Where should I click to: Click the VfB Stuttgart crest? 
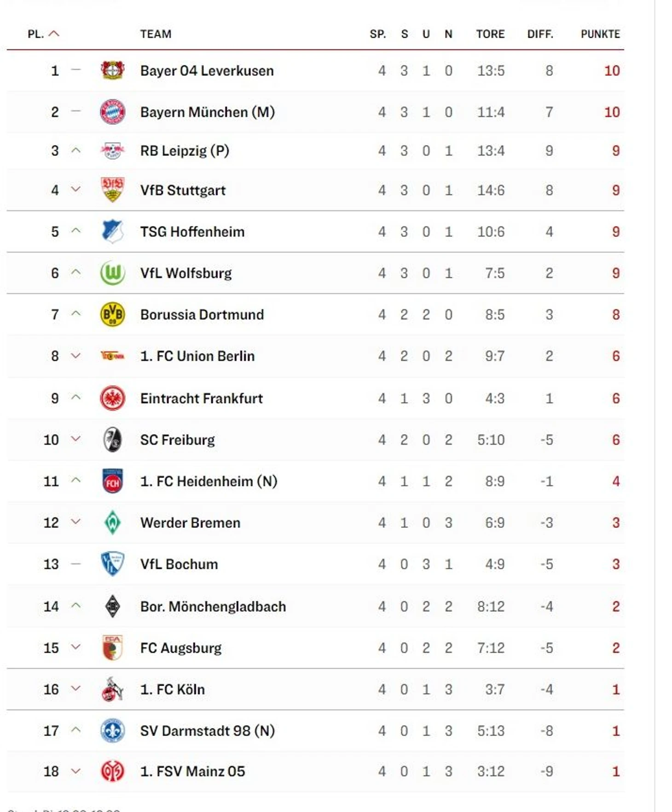pos(112,190)
